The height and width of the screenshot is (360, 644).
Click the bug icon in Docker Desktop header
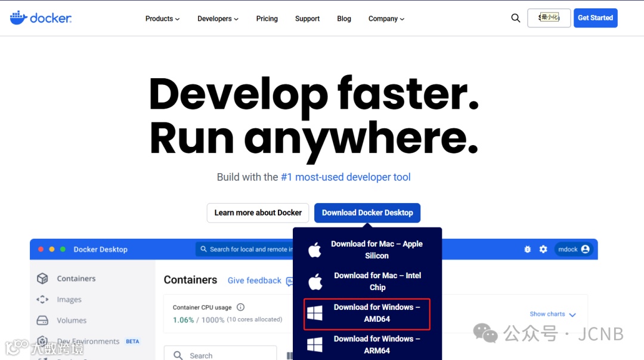click(x=527, y=250)
